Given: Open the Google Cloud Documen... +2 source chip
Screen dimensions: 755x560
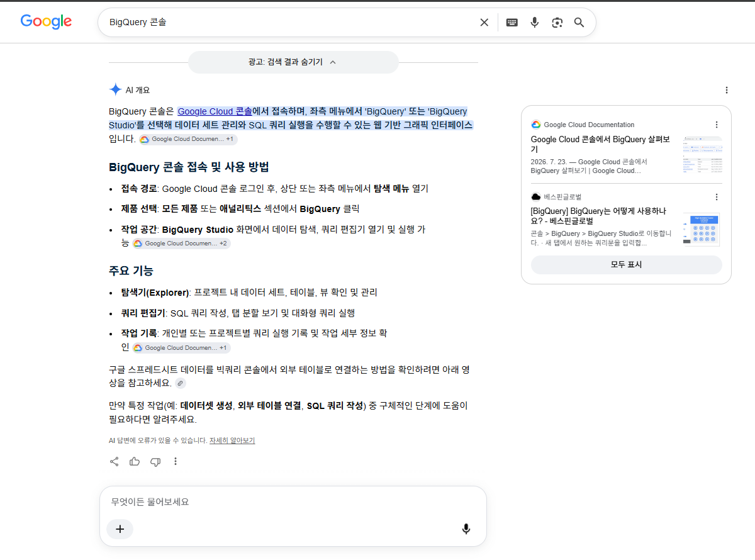Looking at the screenshot, I should [x=181, y=244].
